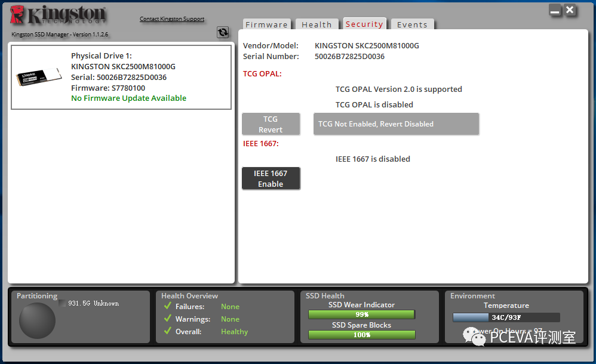
Task: Click serial number 50026B72825D0036 in Security panel
Action: pyautogui.click(x=349, y=56)
